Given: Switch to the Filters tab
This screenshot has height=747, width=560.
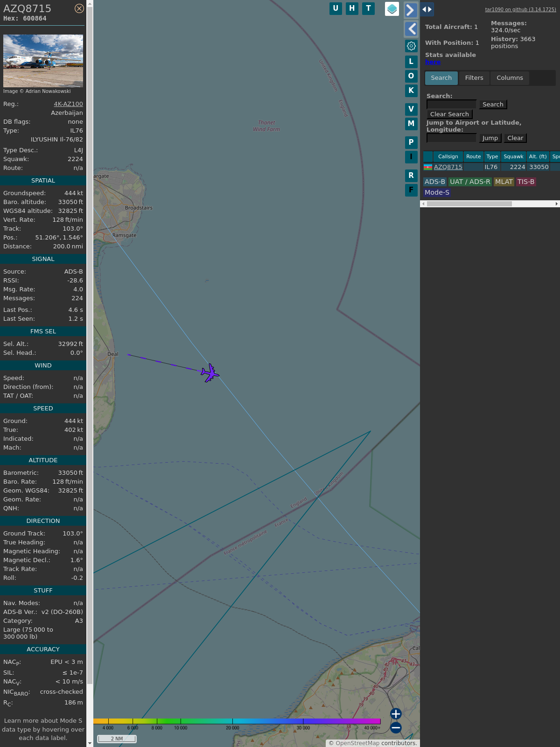Looking at the screenshot, I should tap(474, 78).
